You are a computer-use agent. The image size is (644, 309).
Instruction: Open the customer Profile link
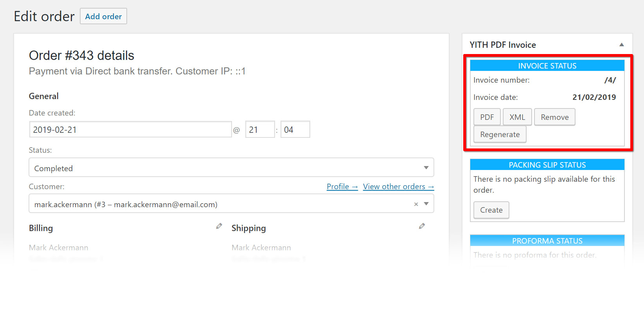click(x=342, y=186)
